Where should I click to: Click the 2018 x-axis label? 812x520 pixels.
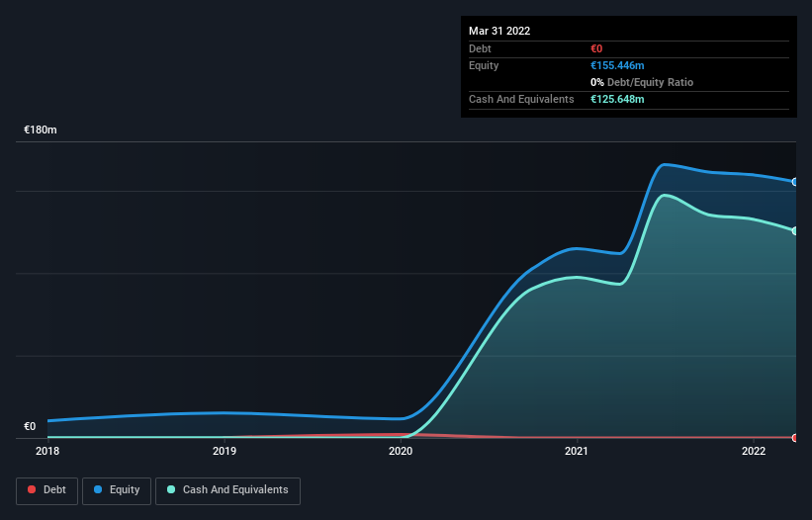[47, 451]
